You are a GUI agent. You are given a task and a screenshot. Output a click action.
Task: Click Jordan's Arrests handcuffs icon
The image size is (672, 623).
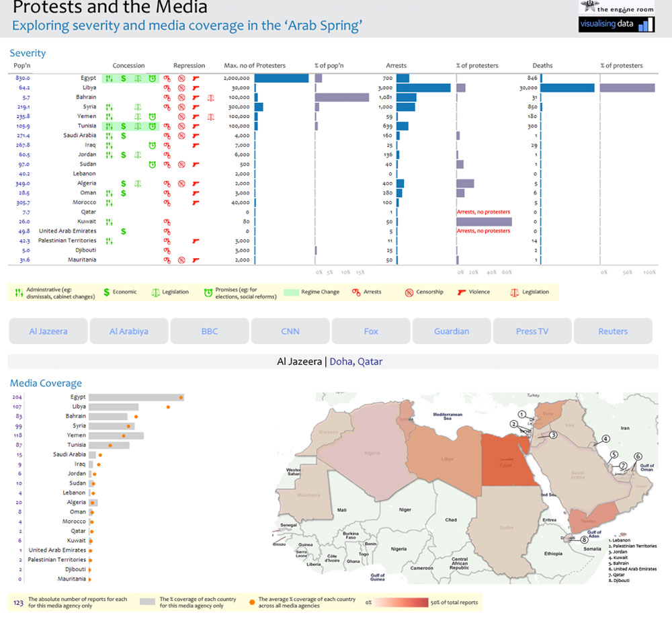(167, 155)
